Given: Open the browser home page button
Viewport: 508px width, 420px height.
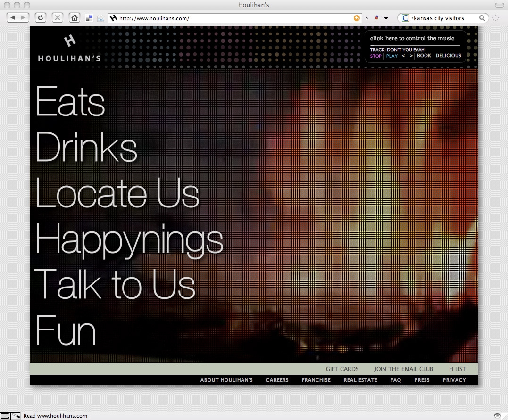Looking at the screenshot, I should (75, 18).
